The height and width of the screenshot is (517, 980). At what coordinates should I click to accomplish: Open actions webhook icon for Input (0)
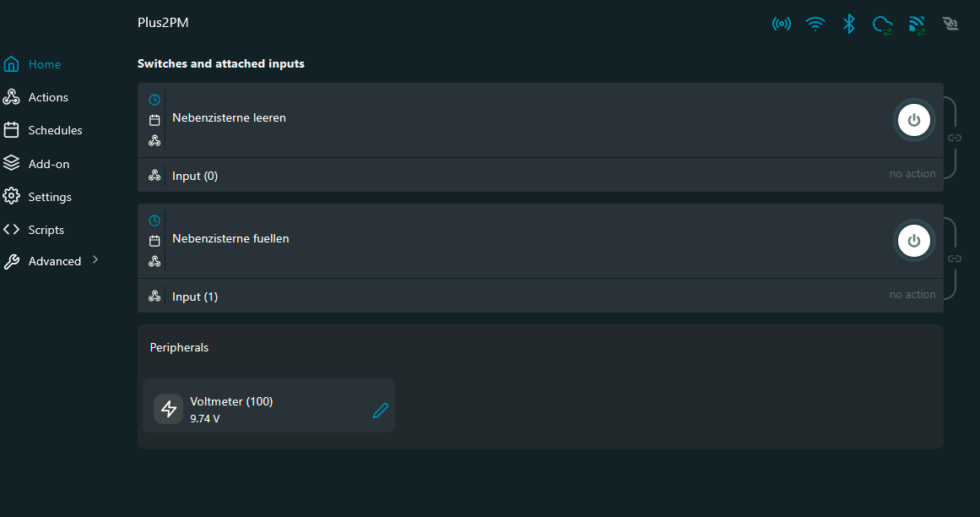154,176
